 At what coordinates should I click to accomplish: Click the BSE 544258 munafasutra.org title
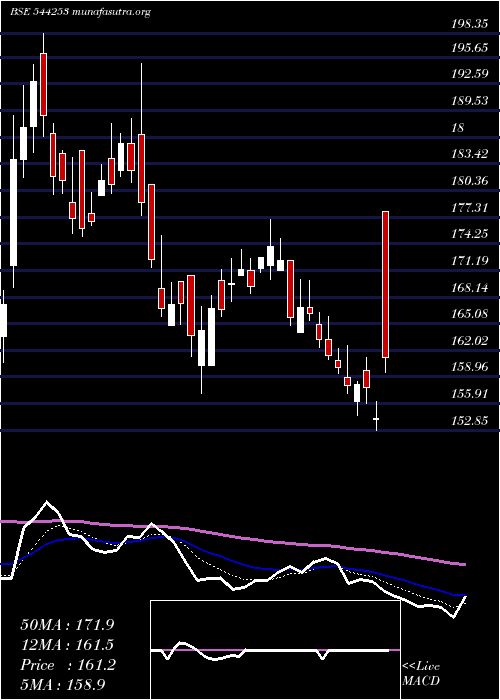[81, 12]
